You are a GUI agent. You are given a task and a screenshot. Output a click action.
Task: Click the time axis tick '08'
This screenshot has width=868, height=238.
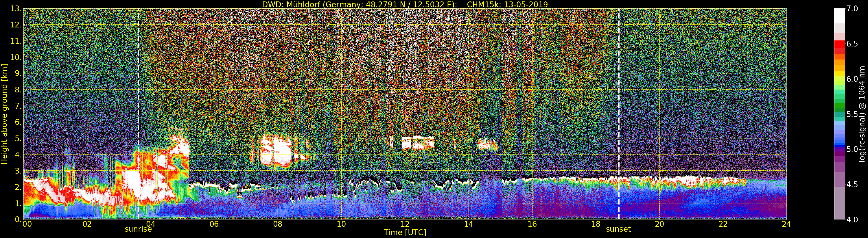point(278,224)
